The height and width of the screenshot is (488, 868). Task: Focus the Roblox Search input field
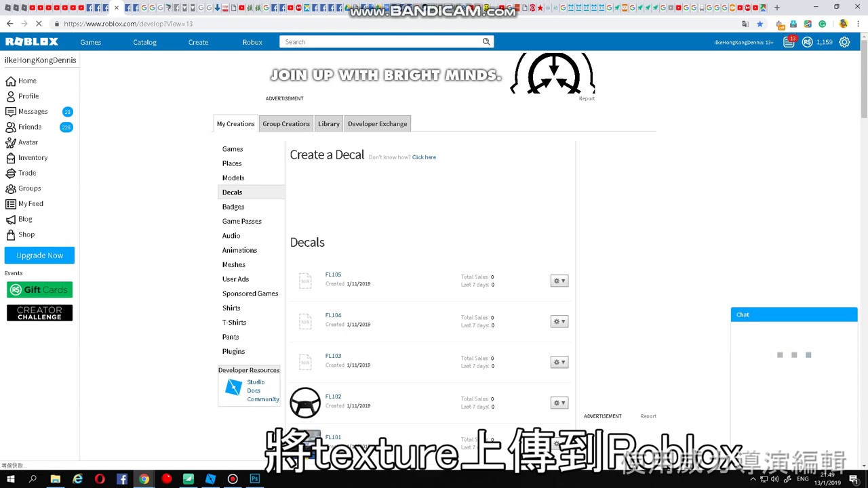tap(381, 42)
